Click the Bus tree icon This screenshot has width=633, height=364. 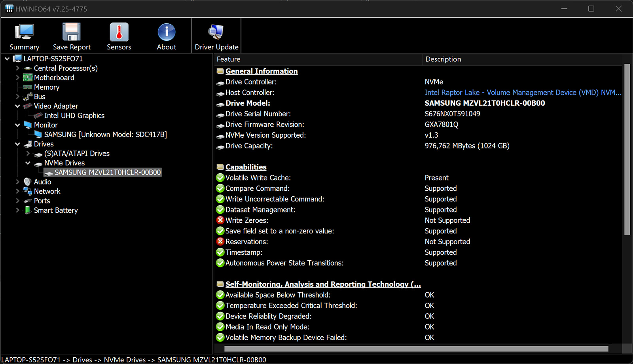pos(28,97)
